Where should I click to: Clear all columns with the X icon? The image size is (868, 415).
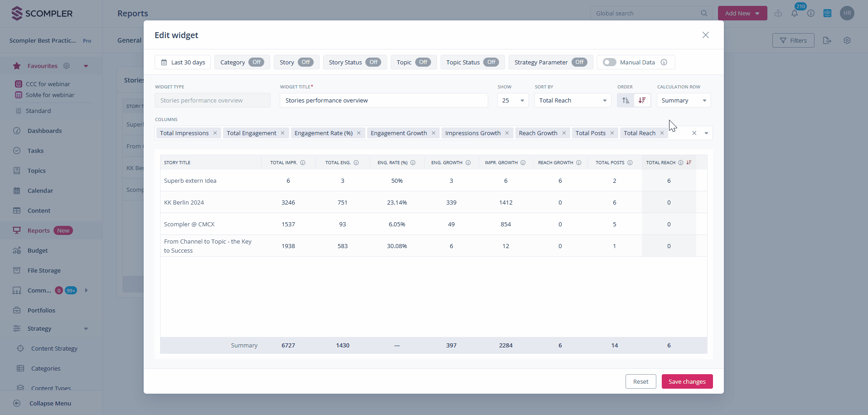(x=694, y=133)
